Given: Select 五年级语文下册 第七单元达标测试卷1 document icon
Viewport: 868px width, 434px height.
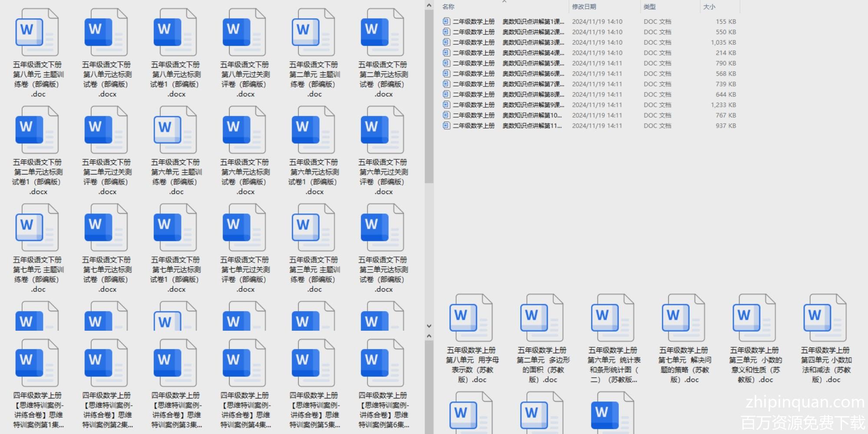Looking at the screenshot, I should (175, 228).
